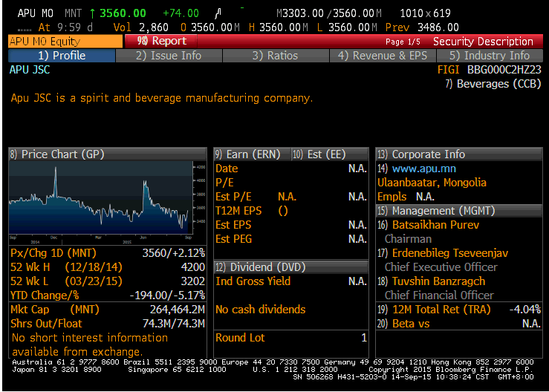Click the price chart graph thumbnail
The height and width of the screenshot is (392, 549).
[x=106, y=199]
